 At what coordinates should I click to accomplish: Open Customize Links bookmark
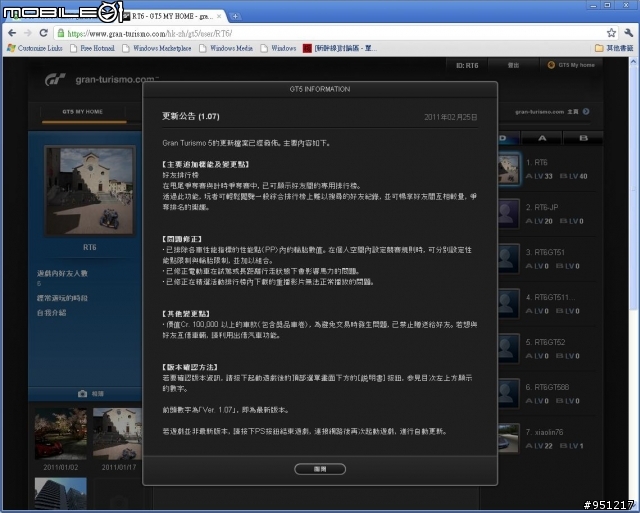click(36, 48)
